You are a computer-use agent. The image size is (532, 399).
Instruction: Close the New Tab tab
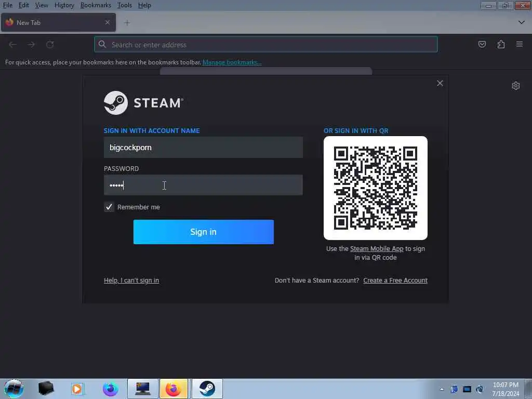pos(107,22)
